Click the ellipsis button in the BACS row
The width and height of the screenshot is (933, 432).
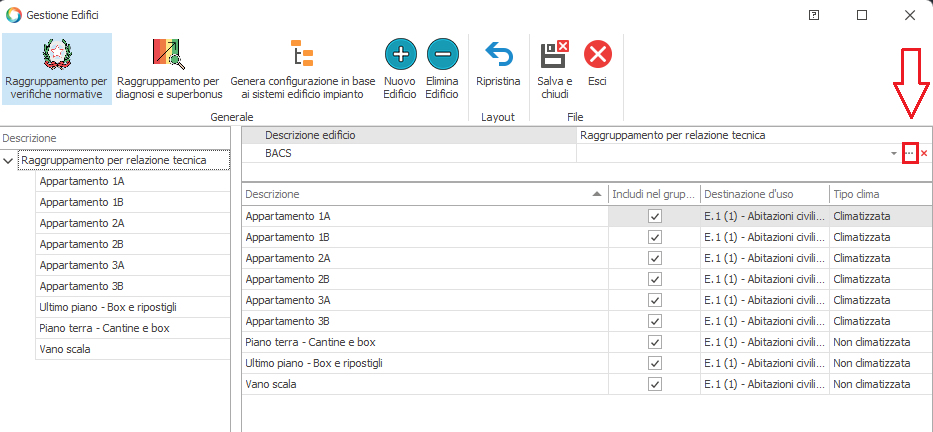(x=909, y=154)
